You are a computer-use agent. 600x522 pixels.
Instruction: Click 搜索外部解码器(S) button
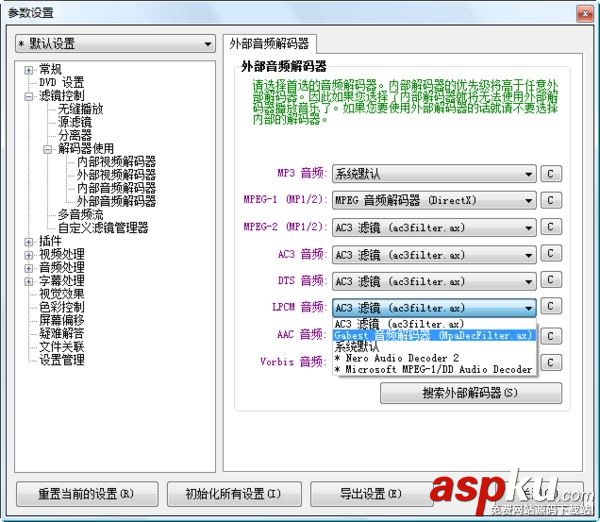click(x=471, y=393)
